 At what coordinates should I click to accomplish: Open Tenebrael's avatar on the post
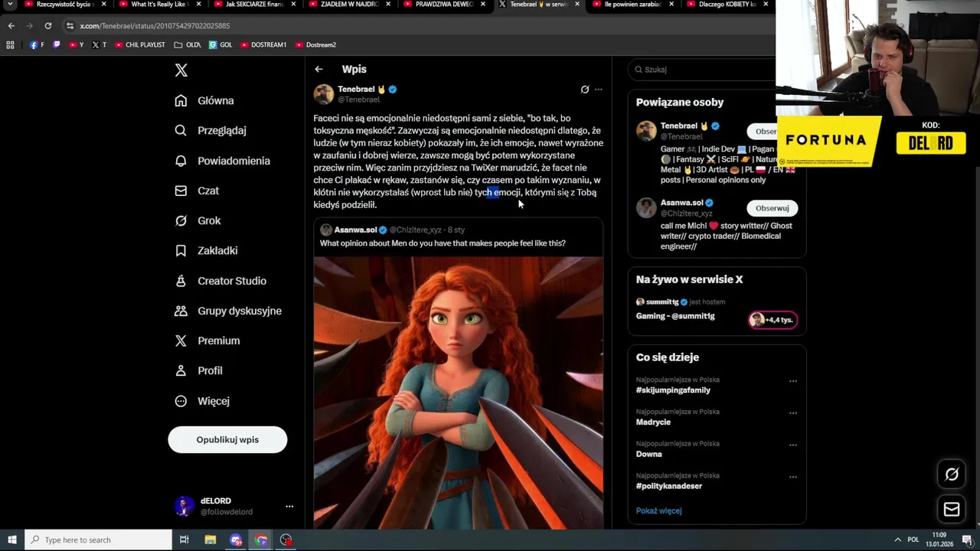coord(324,94)
